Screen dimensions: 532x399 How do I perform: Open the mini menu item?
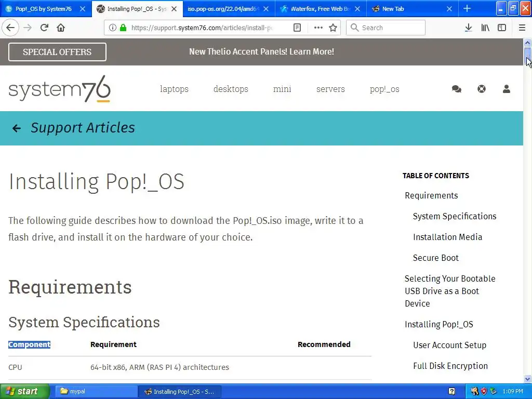[x=282, y=89]
